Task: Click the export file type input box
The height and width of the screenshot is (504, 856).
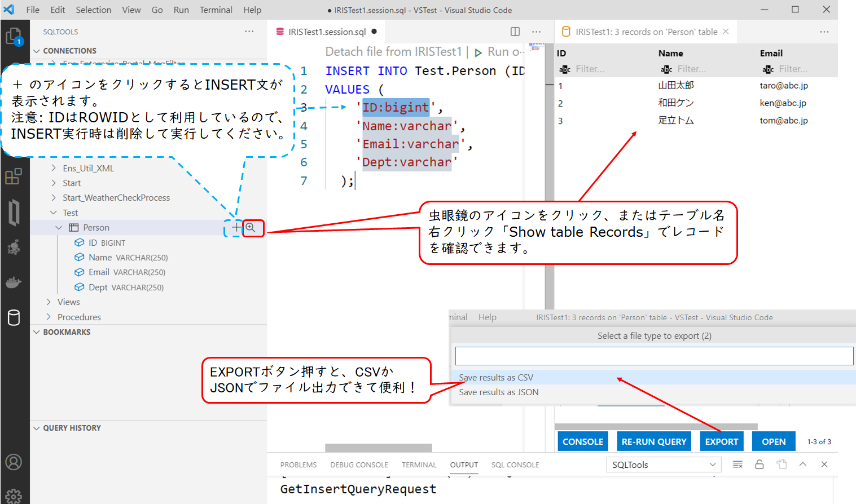Action: (x=654, y=356)
